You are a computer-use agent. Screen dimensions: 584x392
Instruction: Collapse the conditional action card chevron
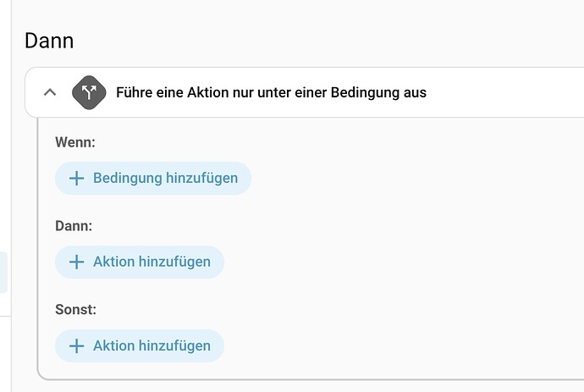point(50,92)
